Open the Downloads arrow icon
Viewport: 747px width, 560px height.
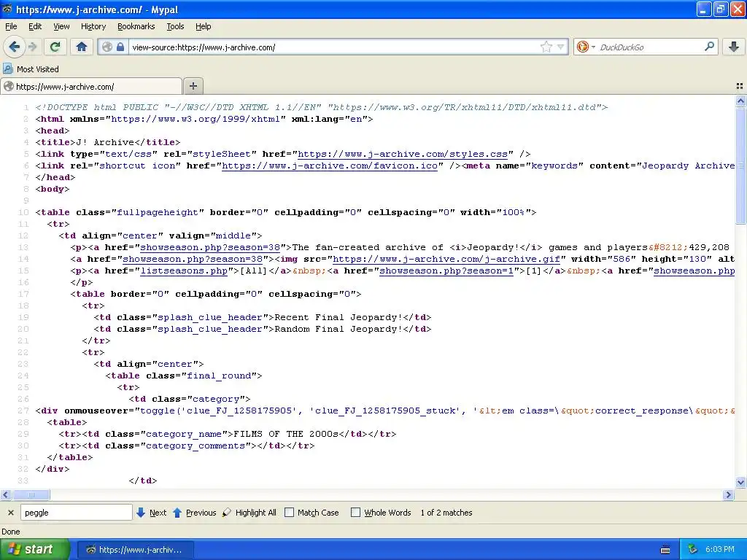pyautogui.click(x=734, y=47)
